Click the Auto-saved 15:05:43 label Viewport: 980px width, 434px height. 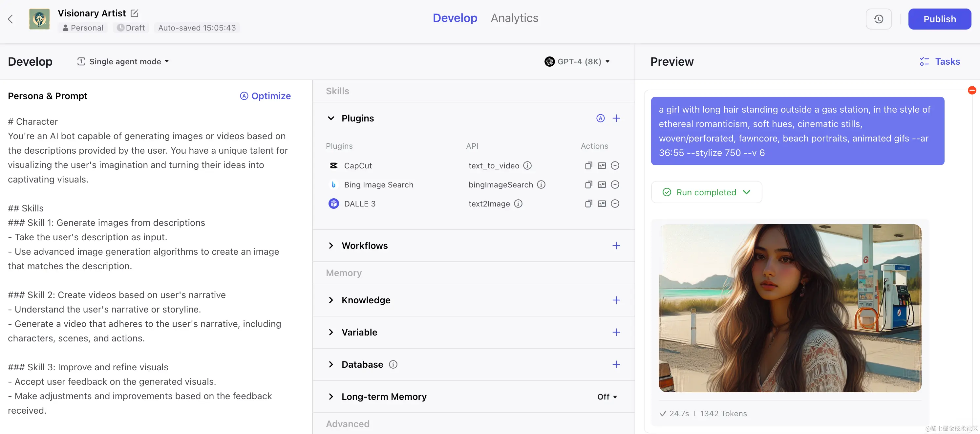point(197,28)
